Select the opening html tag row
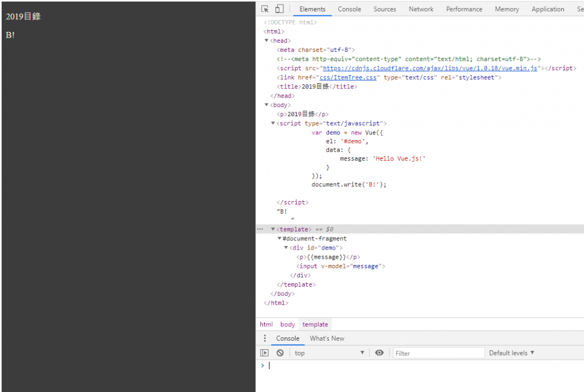The image size is (584, 392). [x=274, y=31]
